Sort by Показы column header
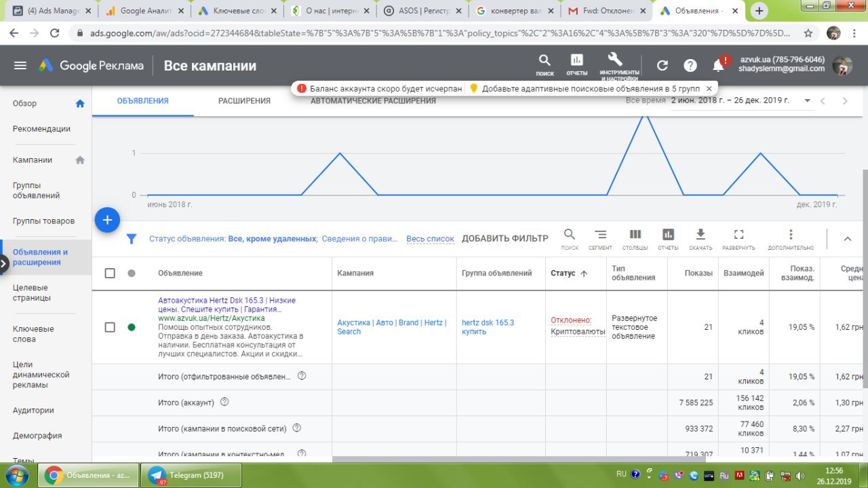 click(x=700, y=273)
